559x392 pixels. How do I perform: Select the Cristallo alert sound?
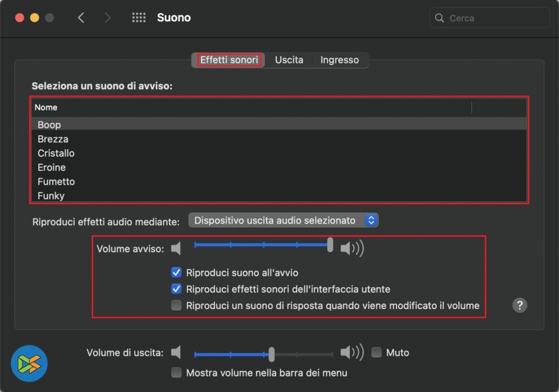click(56, 153)
